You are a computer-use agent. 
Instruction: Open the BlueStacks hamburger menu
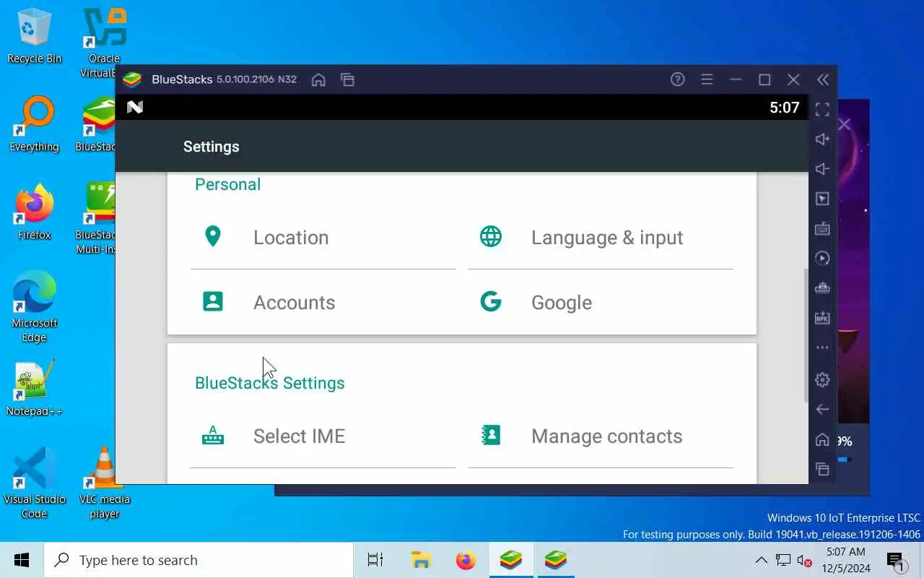click(x=707, y=79)
